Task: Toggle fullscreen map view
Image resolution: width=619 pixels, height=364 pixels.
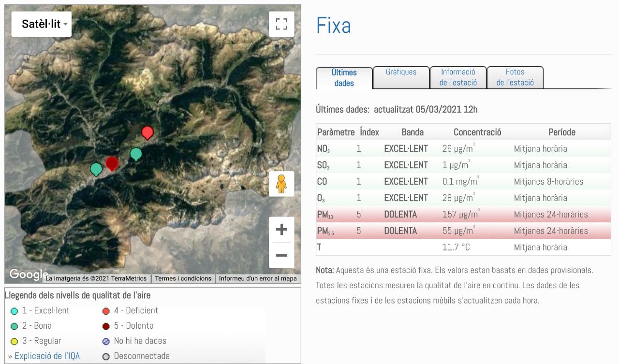Action: [x=281, y=24]
